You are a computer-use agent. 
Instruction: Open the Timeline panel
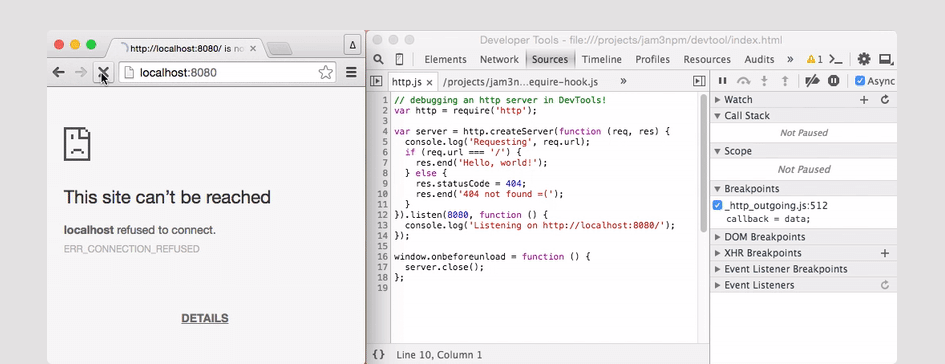(x=601, y=59)
